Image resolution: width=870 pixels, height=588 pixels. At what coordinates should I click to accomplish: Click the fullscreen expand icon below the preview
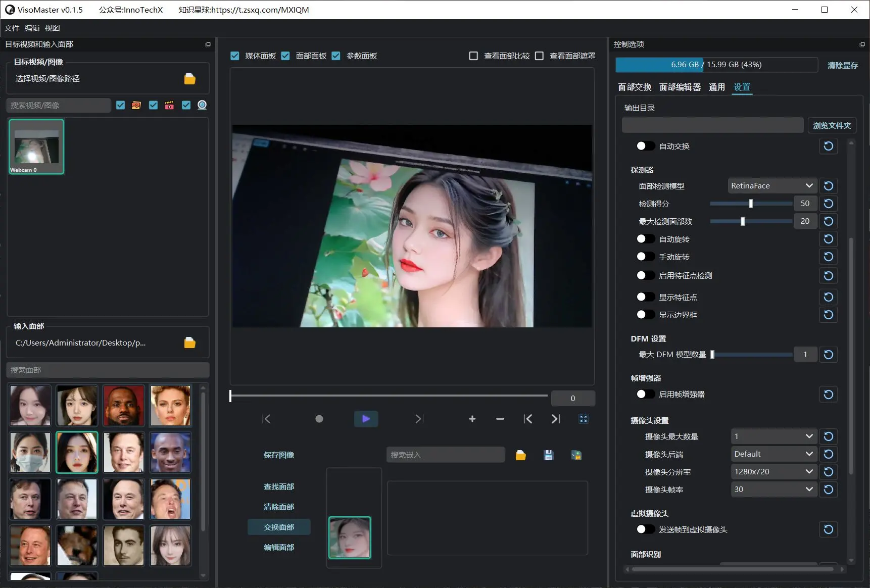584,419
